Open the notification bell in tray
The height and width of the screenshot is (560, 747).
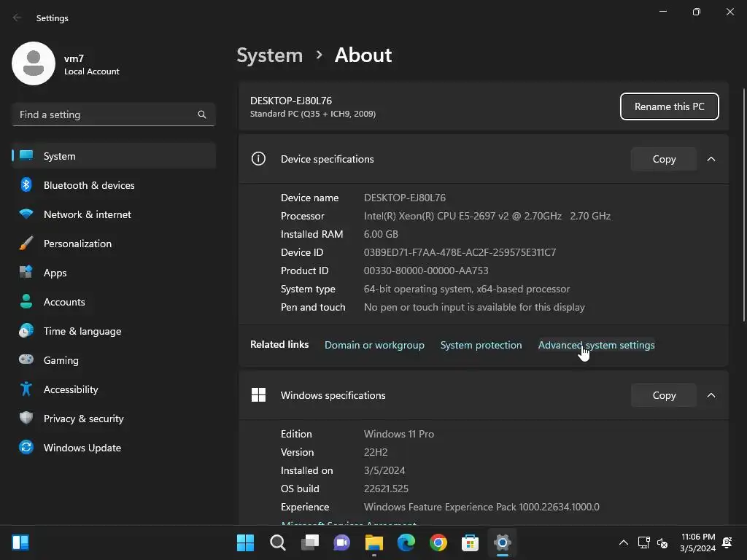click(x=727, y=542)
